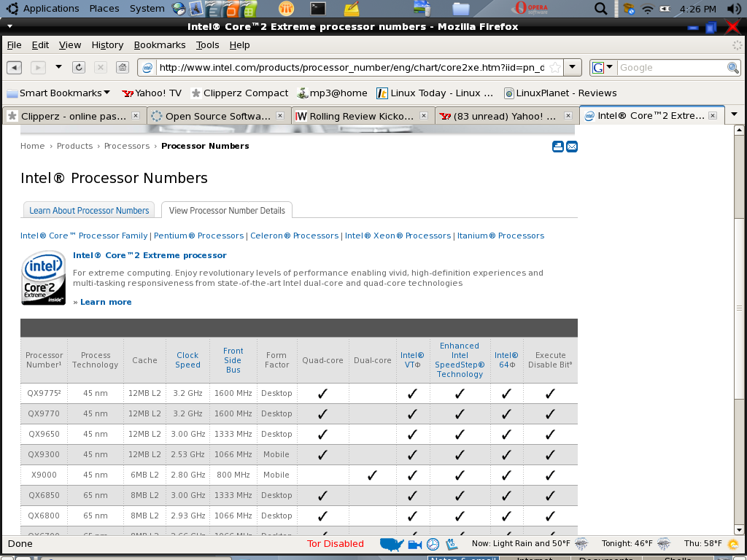Expand the URL bar history dropdown
This screenshot has width=747, height=560.
coord(573,68)
